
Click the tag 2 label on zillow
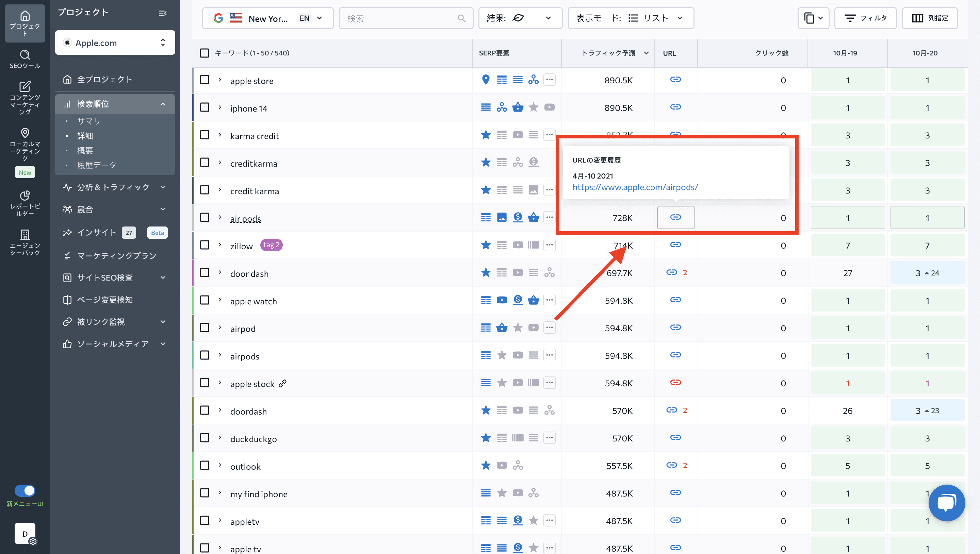[271, 245]
